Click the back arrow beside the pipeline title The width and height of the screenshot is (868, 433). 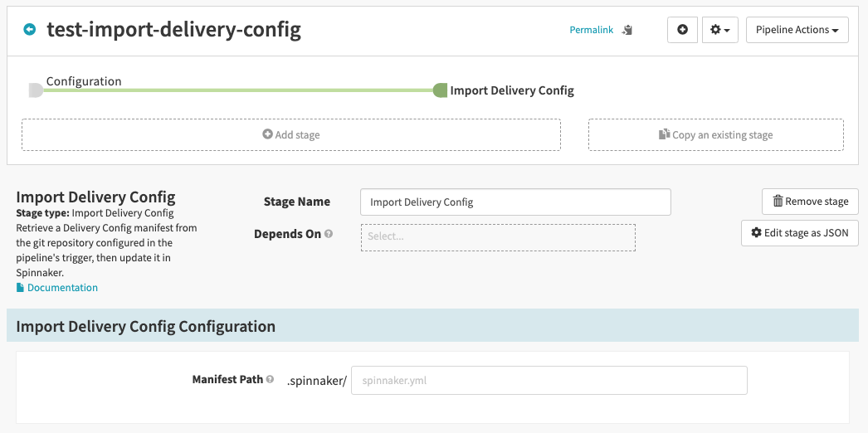[30, 30]
